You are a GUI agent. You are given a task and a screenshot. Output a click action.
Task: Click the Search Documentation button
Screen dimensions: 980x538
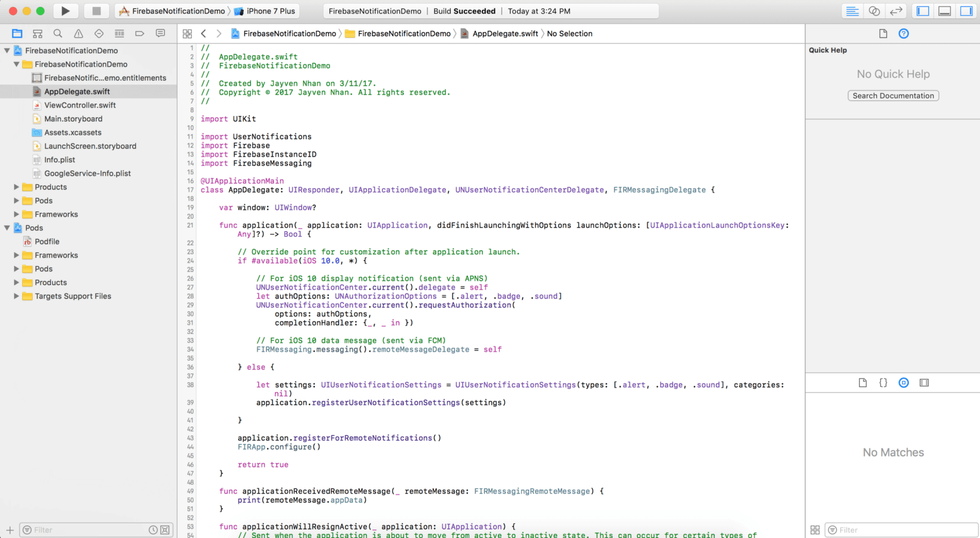click(893, 96)
